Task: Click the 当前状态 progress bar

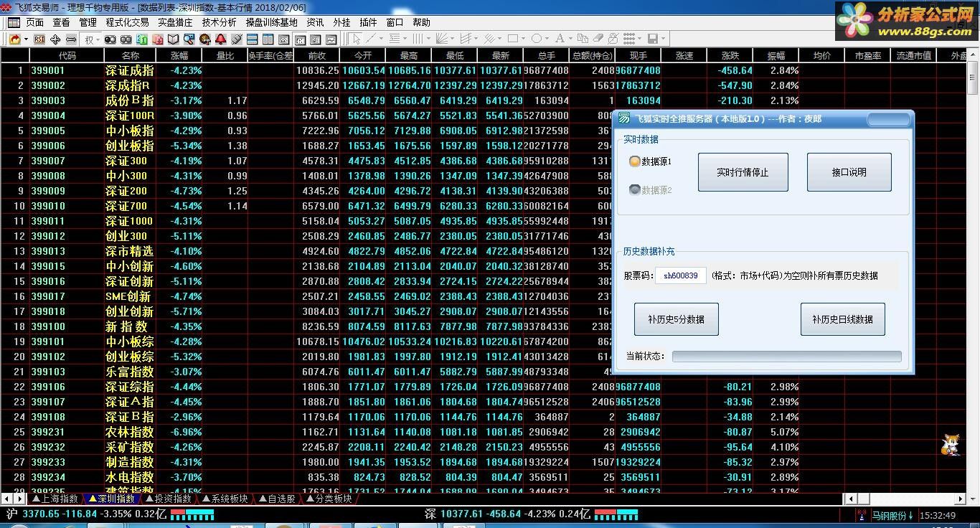Action: tap(786, 357)
